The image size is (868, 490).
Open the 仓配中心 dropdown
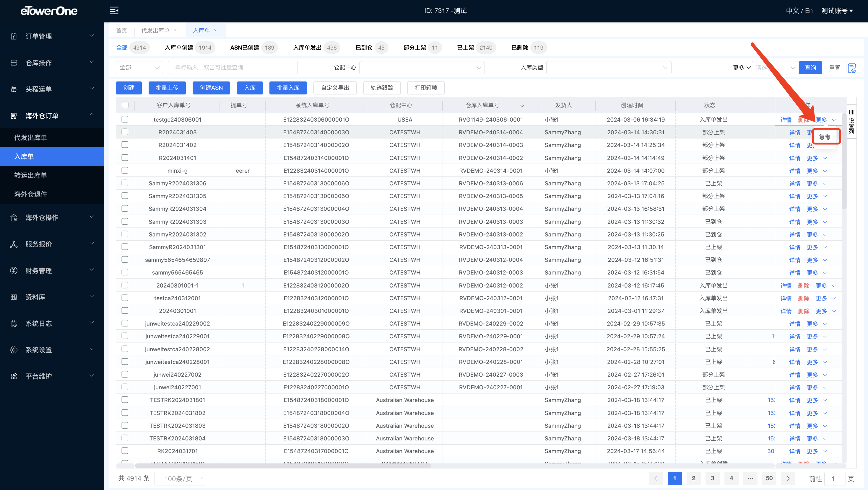click(x=422, y=68)
